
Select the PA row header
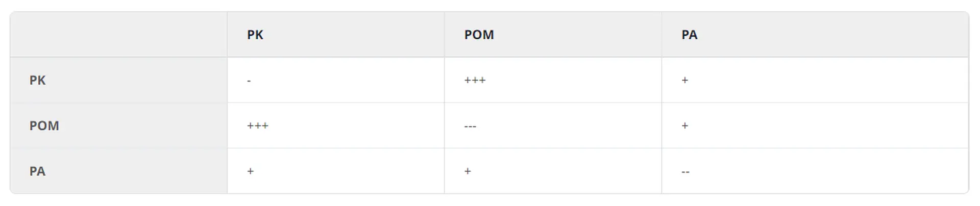pyautogui.click(x=37, y=171)
